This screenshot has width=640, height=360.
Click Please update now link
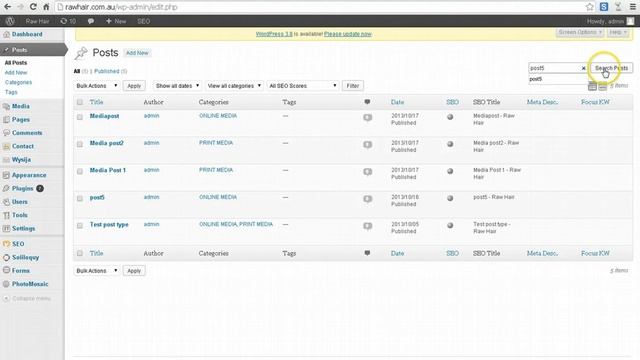click(x=348, y=34)
